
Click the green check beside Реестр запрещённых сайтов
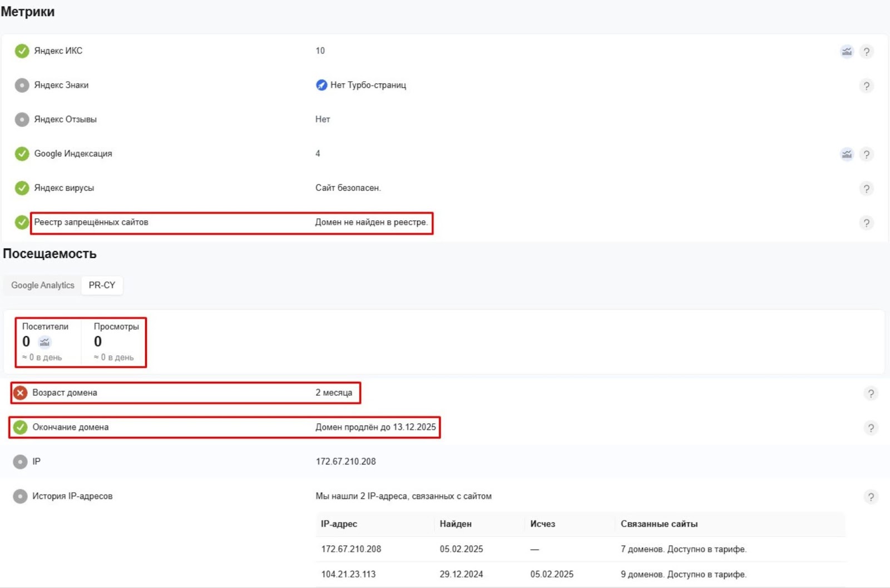22,223
